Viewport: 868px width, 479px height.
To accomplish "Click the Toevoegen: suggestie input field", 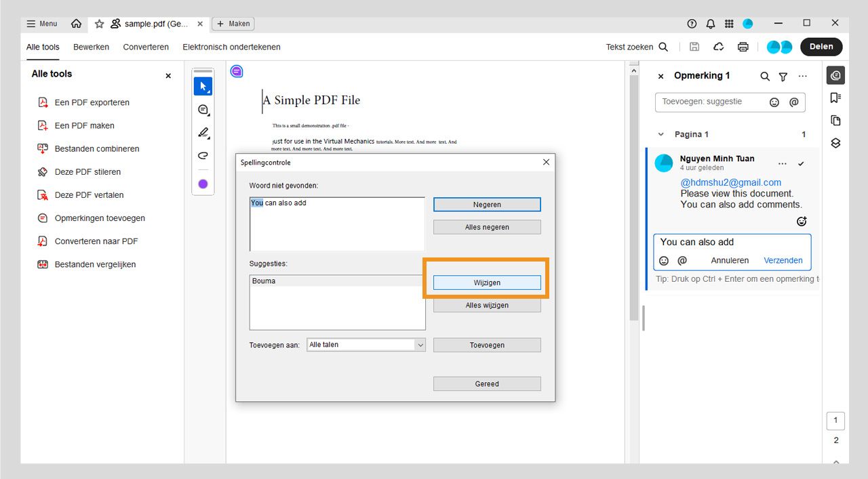I will (730, 102).
